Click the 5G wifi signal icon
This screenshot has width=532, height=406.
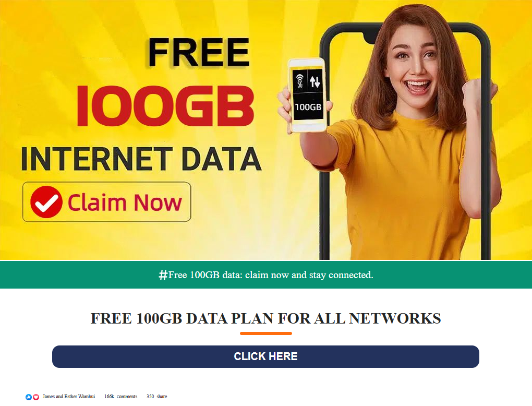pos(300,81)
